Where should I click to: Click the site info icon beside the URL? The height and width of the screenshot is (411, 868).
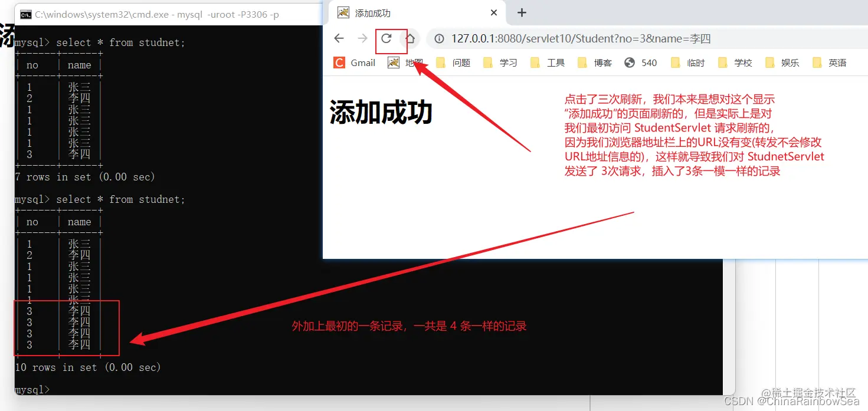point(439,38)
